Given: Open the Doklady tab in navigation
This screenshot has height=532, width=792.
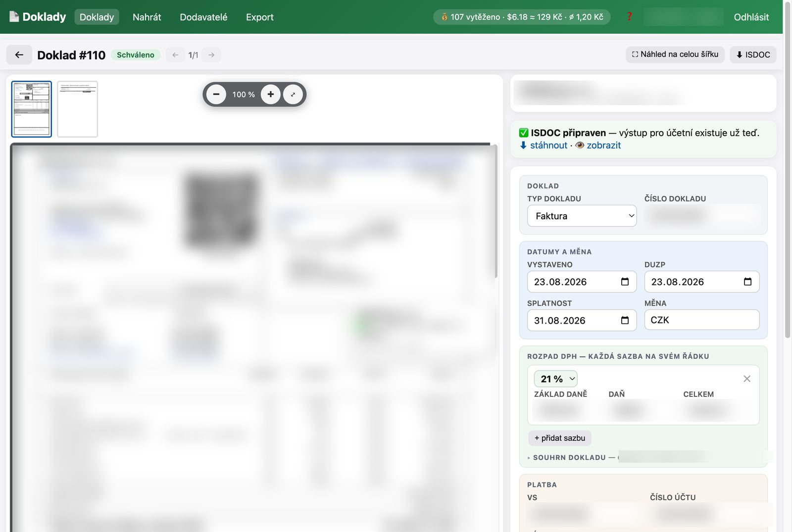Looking at the screenshot, I should click(97, 17).
